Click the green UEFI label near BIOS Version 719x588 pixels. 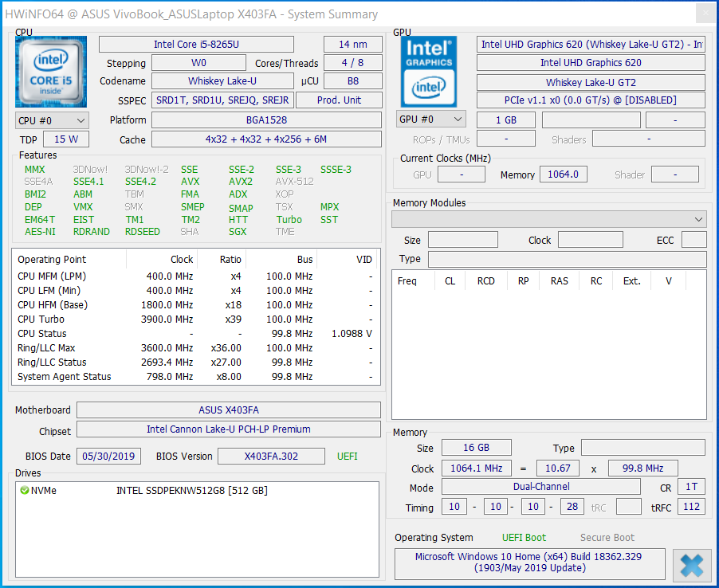pyautogui.click(x=349, y=457)
